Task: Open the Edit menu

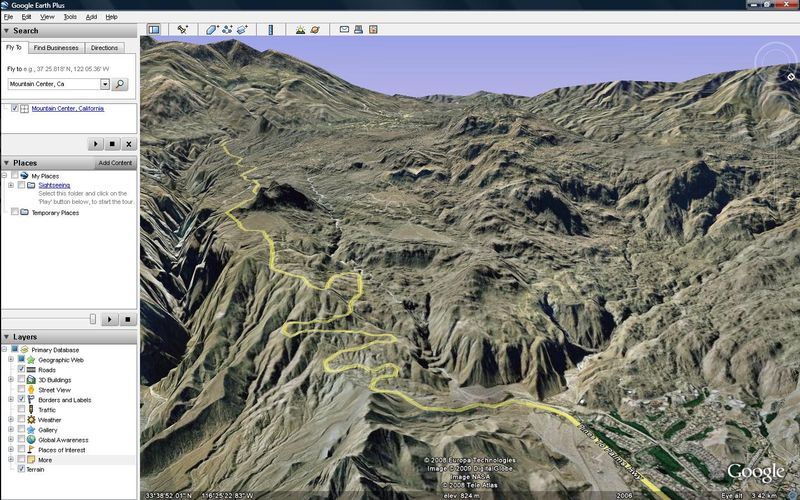Action: coord(26,17)
